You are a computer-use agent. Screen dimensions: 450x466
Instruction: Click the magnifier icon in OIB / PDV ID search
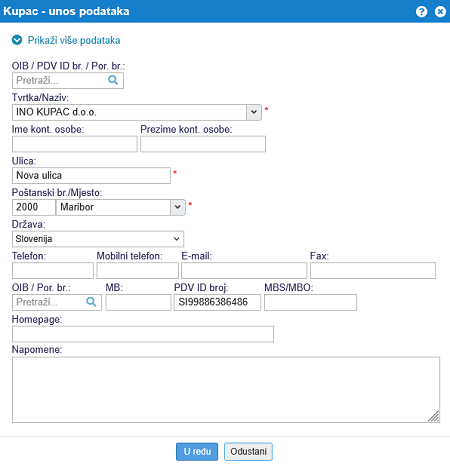coord(113,80)
